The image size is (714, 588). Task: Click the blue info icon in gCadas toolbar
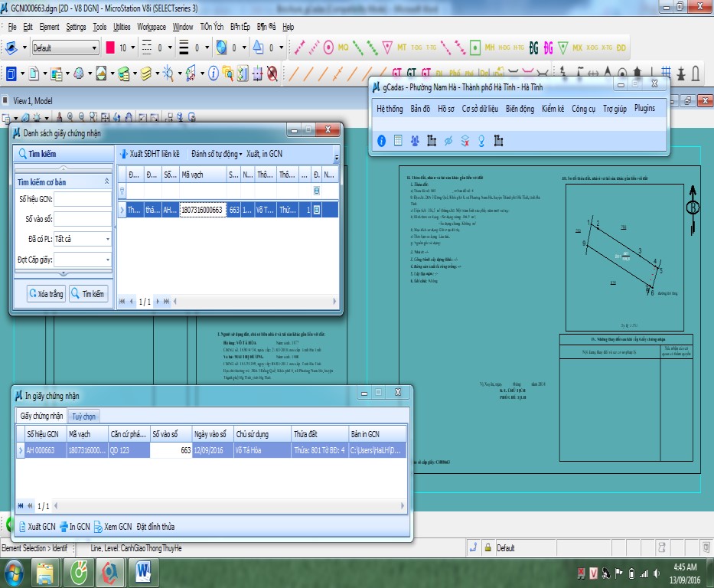pos(382,141)
